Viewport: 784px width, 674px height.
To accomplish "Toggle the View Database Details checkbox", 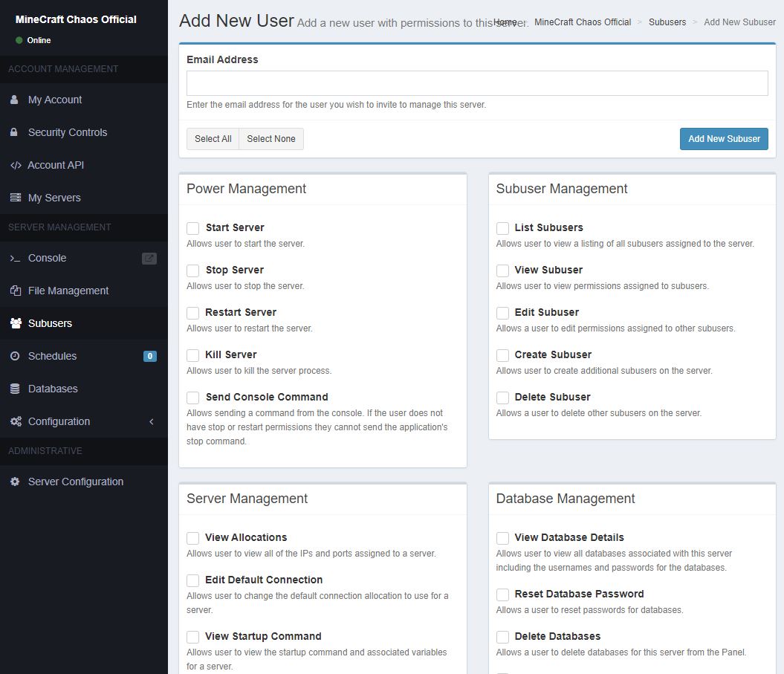I will click(502, 538).
